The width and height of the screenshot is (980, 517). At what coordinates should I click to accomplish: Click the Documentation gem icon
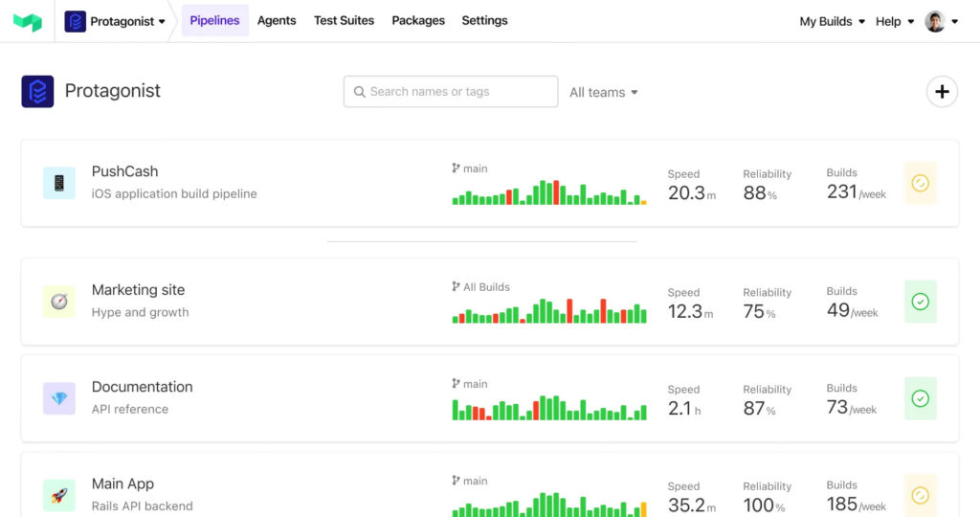(59, 398)
